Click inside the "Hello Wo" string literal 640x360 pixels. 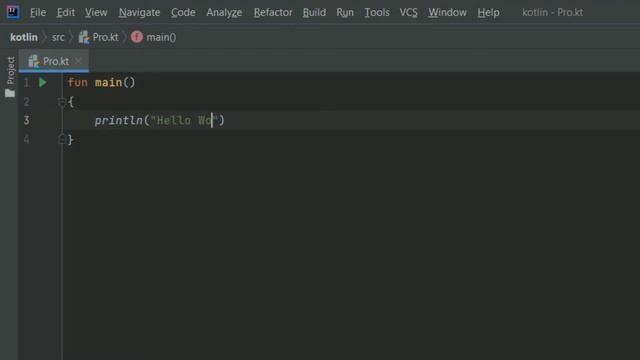(184, 120)
